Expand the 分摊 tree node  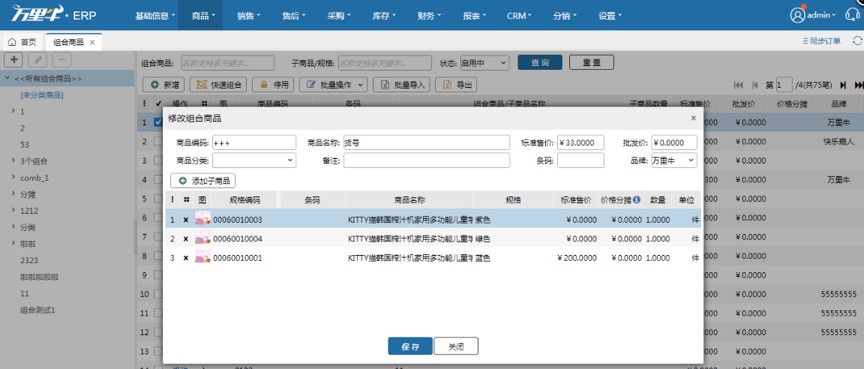13,194
